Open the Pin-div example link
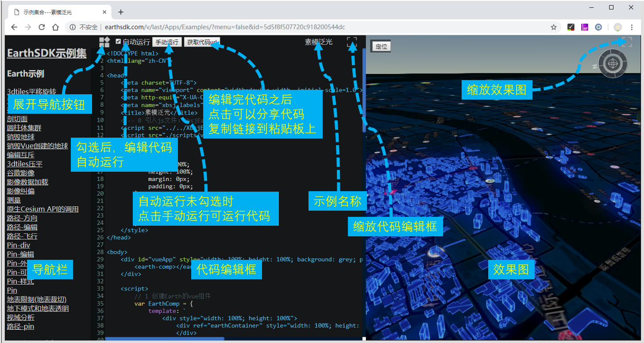 pyautogui.click(x=19, y=245)
